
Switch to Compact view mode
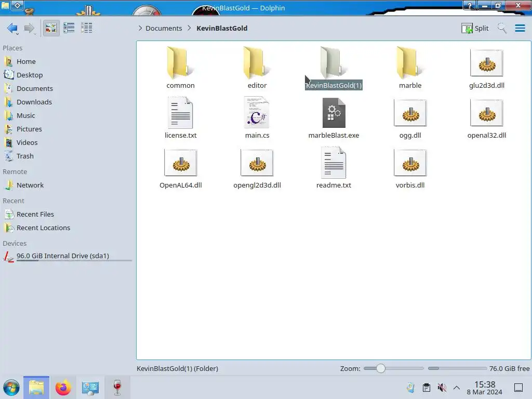tap(69, 28)
